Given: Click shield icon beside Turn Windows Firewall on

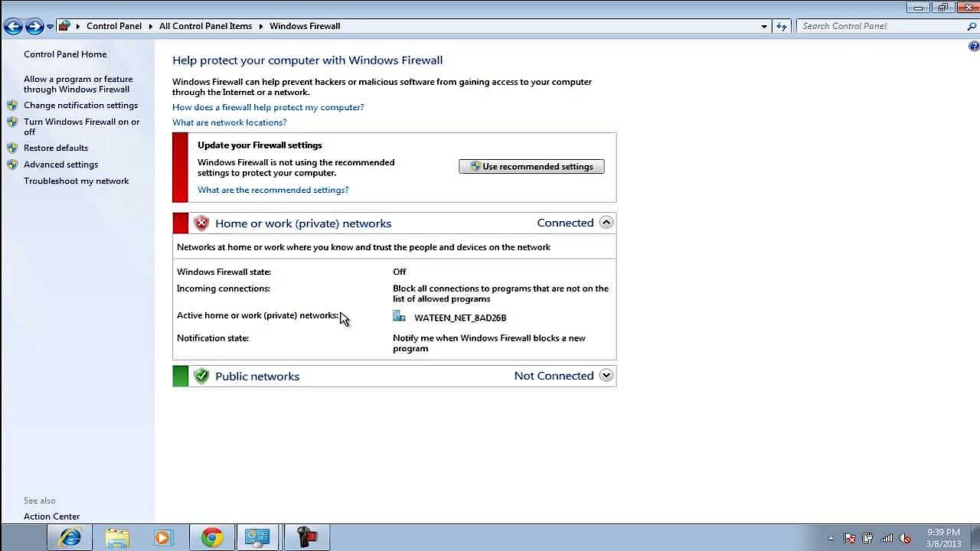Looking at the screenshot, I should tap(12, 122).
